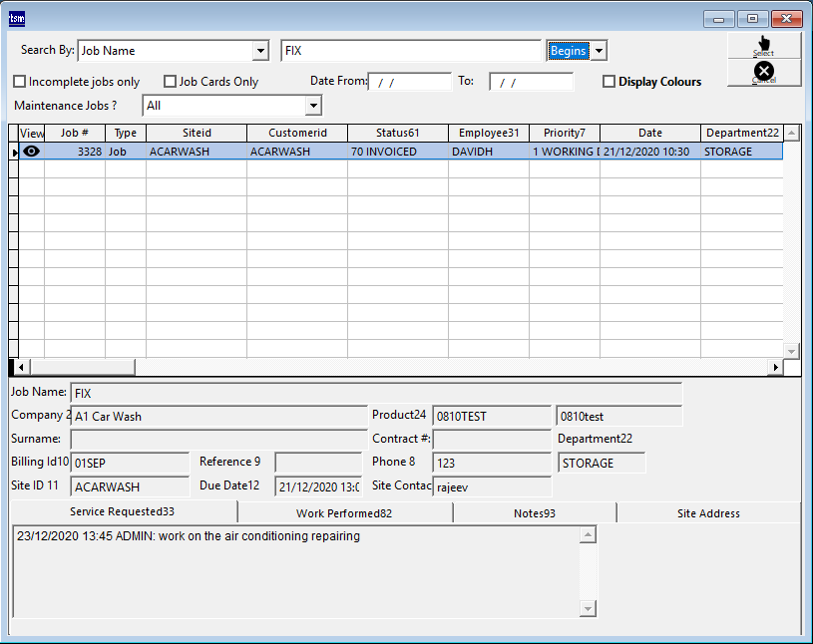This screenshot has width=813, height=644.
Task: Click the Customerid column header
Action: pos(297,133)
